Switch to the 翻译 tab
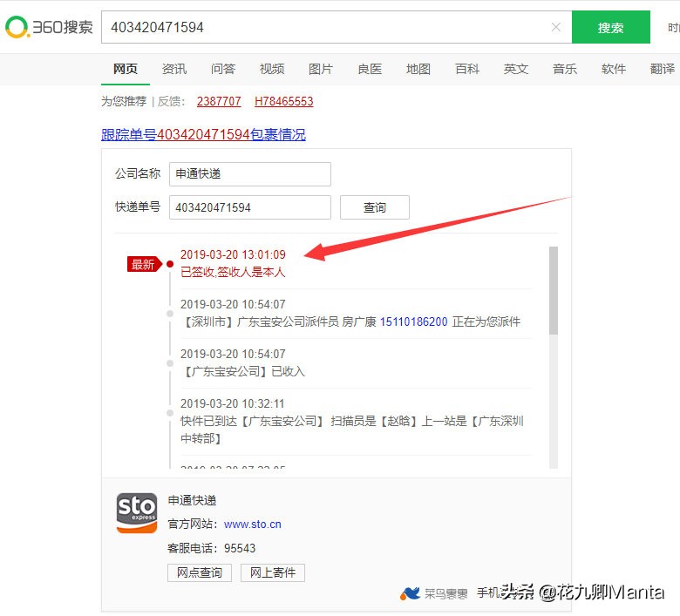This screenshot has height=616, width=680. click(663, 69)
